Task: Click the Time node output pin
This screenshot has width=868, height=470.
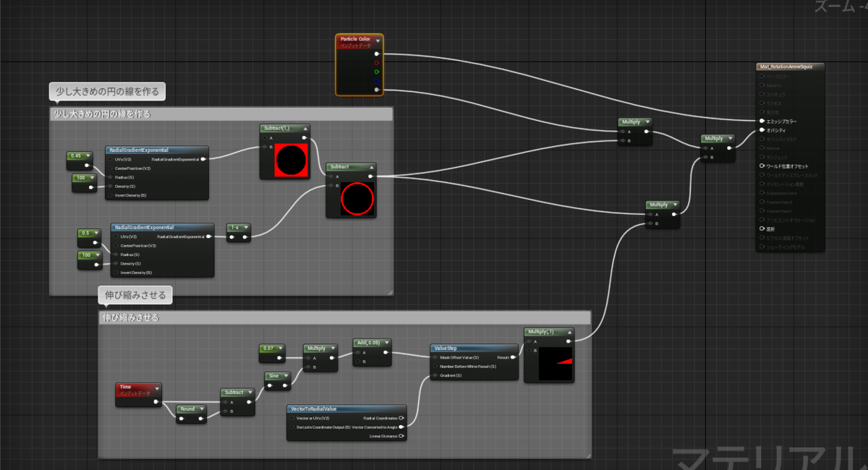Action: click(x=156, y=401)
